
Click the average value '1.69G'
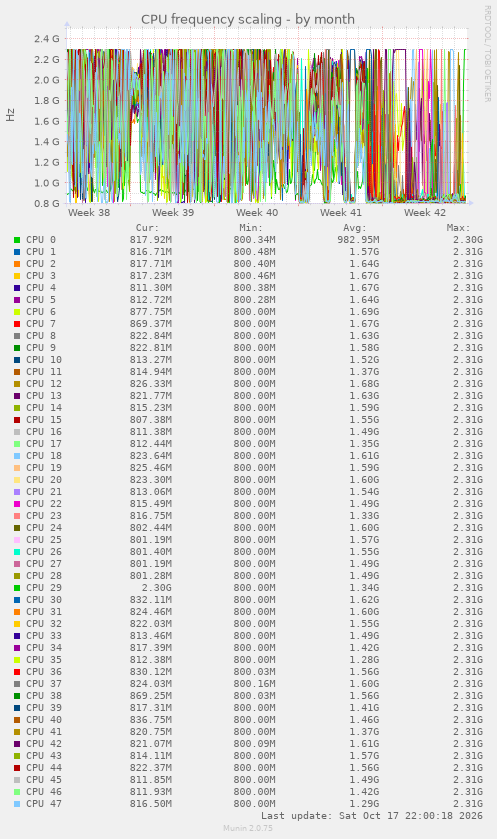364,311
